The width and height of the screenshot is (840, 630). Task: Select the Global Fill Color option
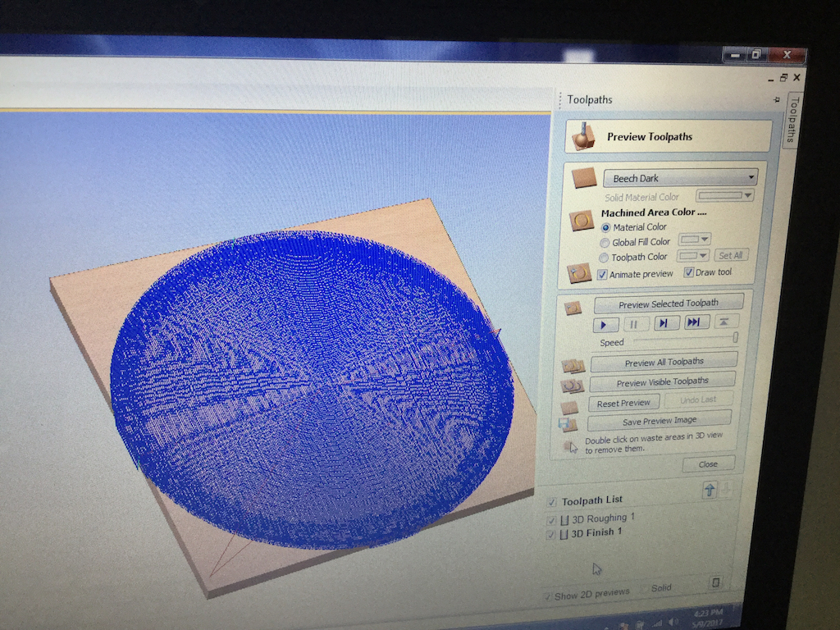click(x=605, y=243)
